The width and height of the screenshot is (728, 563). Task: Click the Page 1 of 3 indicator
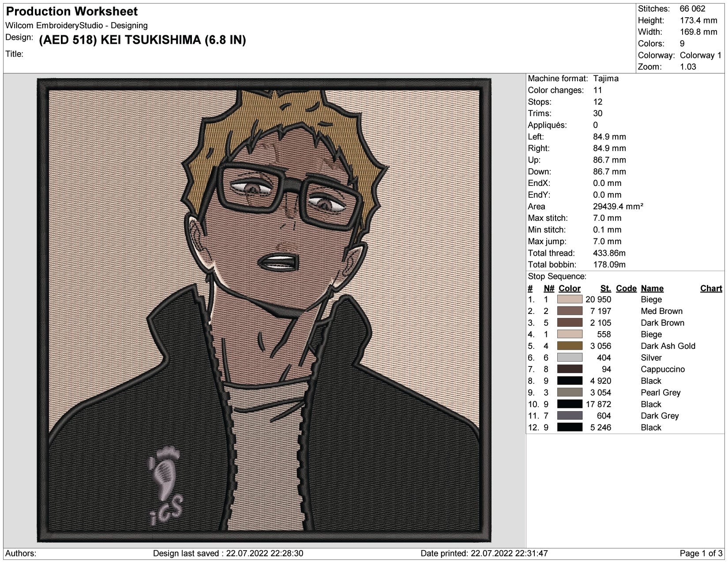(701, 553)
